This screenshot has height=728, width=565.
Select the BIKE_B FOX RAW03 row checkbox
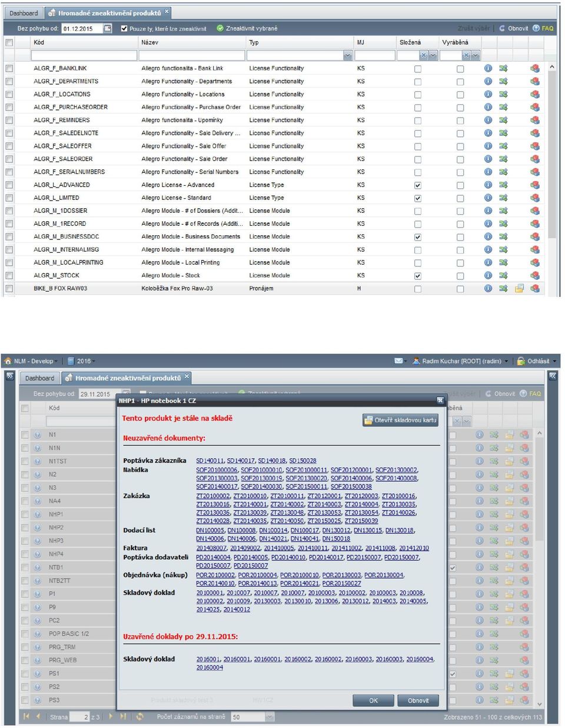[9, 288]
